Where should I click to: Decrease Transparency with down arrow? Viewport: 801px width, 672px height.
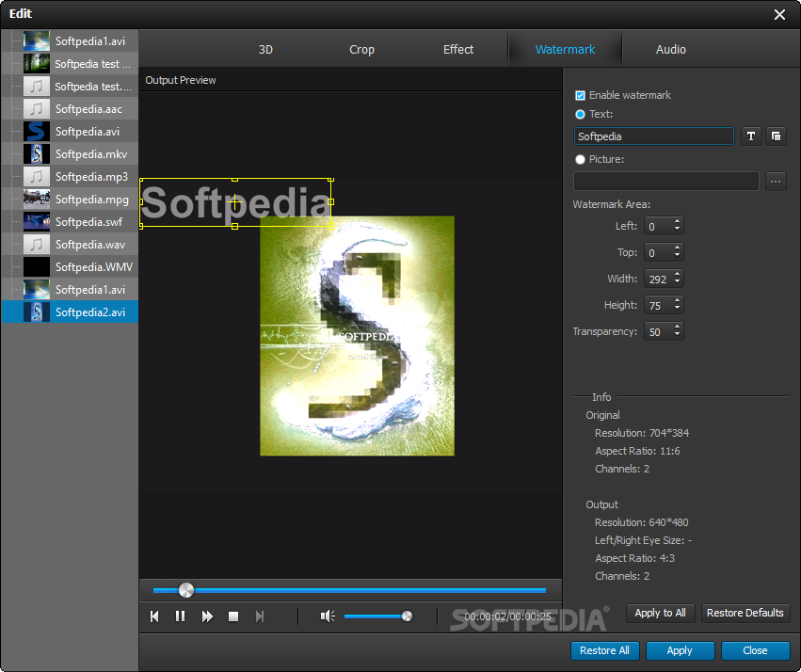coord(677,334)
